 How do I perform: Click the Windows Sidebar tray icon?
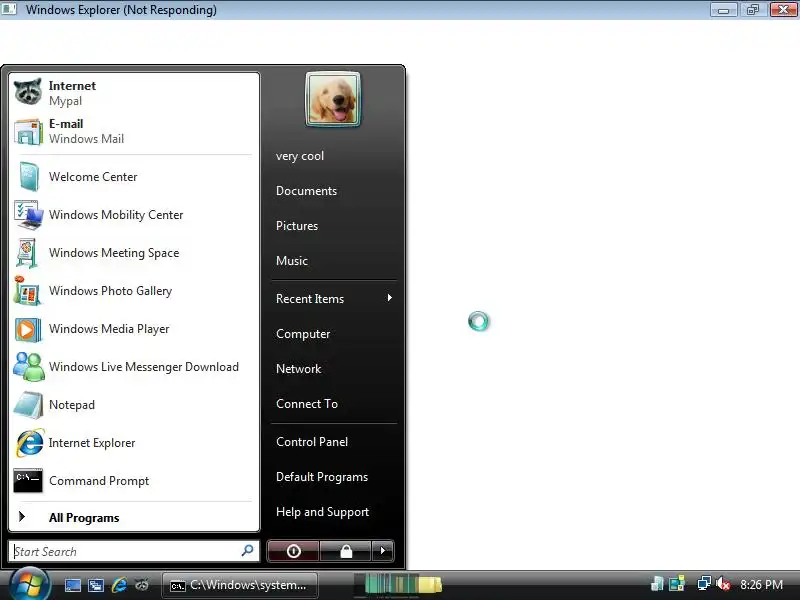[677, 583]
